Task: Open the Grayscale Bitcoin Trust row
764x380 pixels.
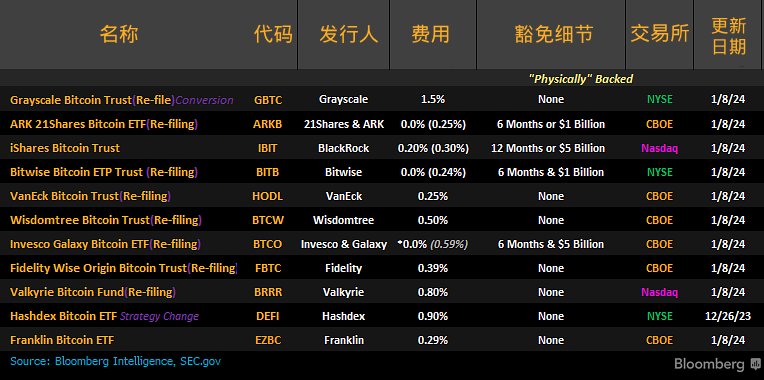Action: click(x=382, y=99)
